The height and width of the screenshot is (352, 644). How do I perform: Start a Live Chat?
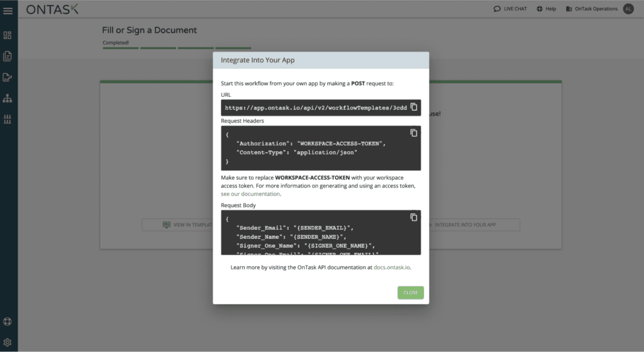510,9
